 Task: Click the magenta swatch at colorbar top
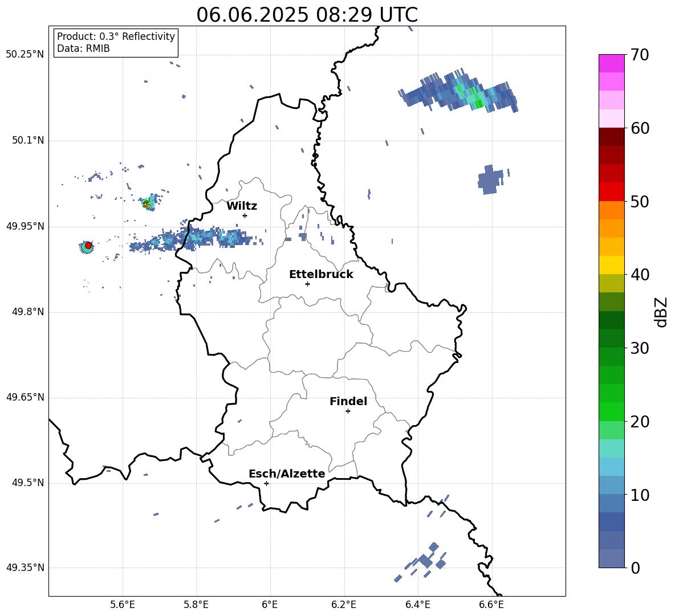(x=611, y=63)
